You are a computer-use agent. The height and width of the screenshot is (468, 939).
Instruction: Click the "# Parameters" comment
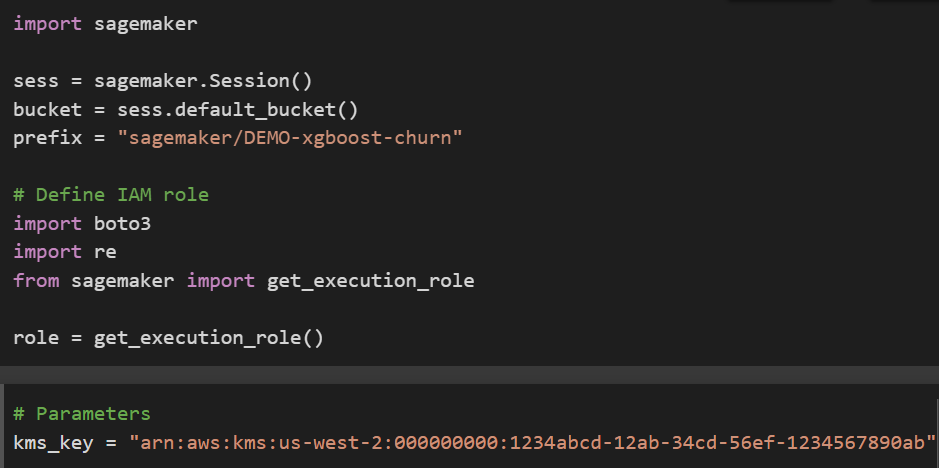[82, 413]
